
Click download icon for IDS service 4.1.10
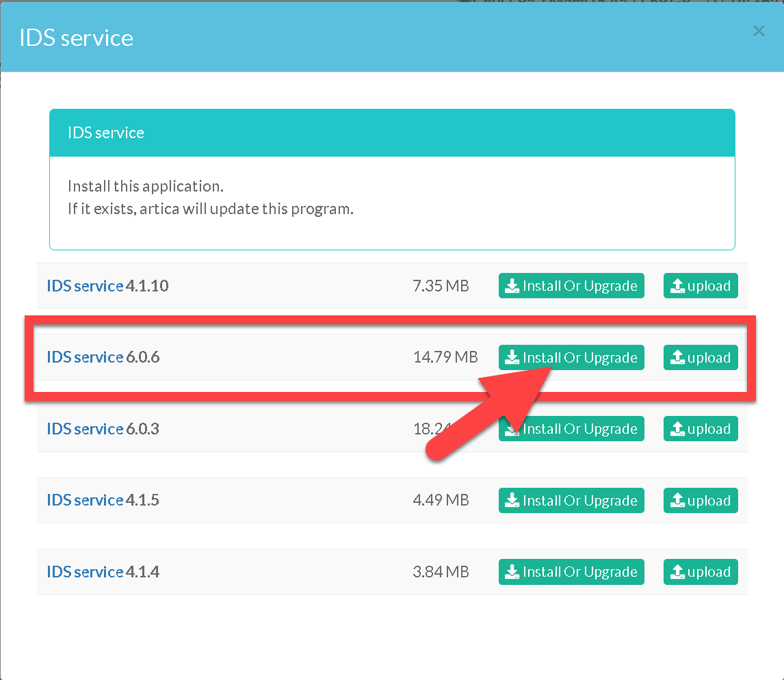point(512,286)
